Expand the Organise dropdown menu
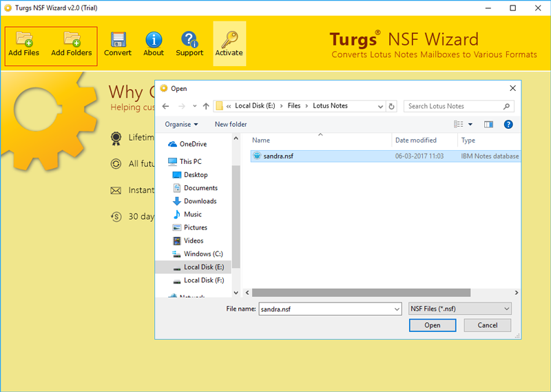The image size is (551, 392). 181,125
